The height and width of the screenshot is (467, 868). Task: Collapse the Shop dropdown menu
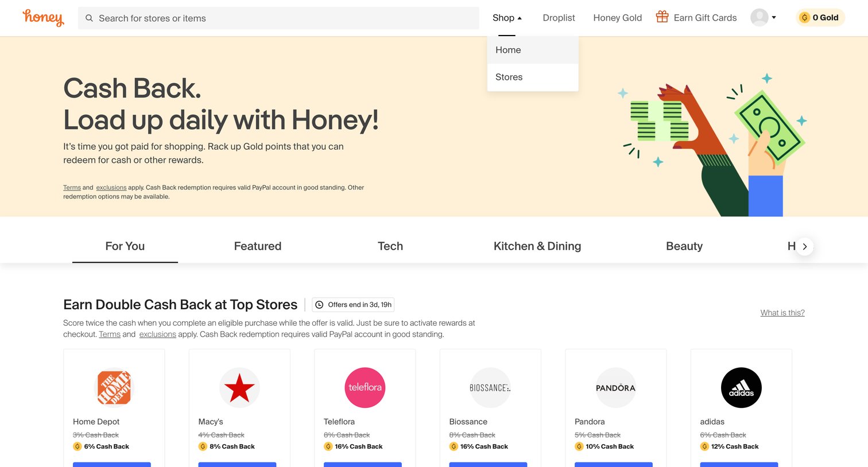[507, 18]
